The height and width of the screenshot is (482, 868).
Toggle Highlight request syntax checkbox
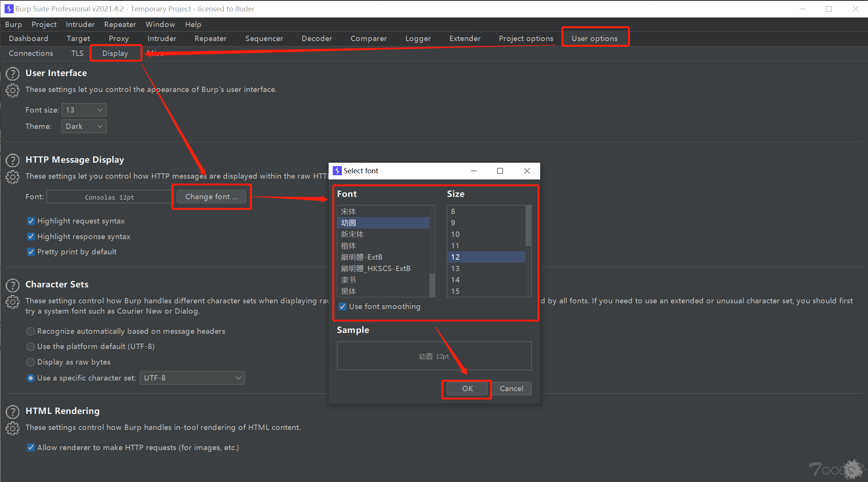[31, 221]
